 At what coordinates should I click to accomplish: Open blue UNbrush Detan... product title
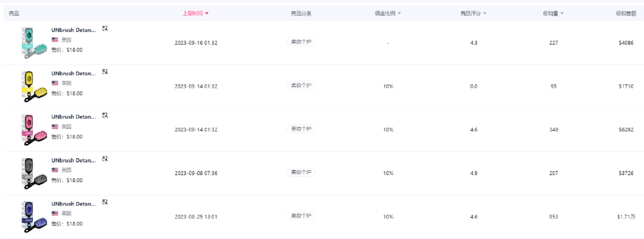pyautogui.click(x=73, y=204)
